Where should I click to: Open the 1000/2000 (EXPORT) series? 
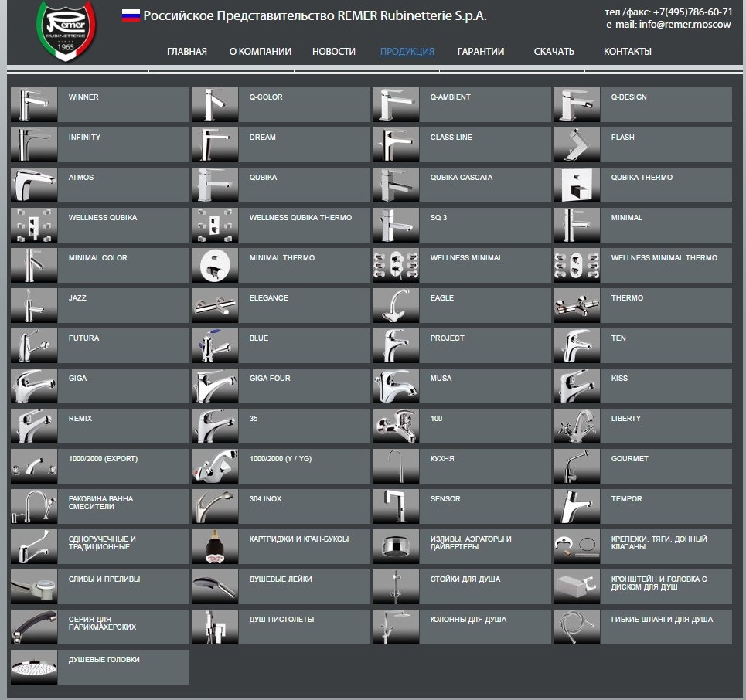[x=104, y=458]
